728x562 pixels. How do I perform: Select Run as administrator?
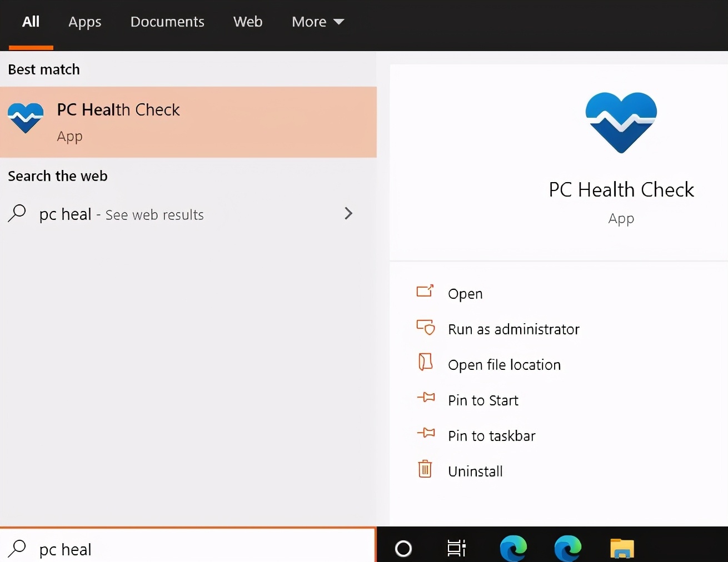click(513, 329)
